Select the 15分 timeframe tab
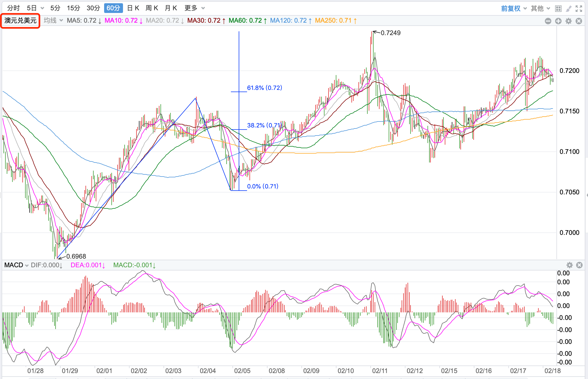Screen dimensions: 588x379 point(73,8)
